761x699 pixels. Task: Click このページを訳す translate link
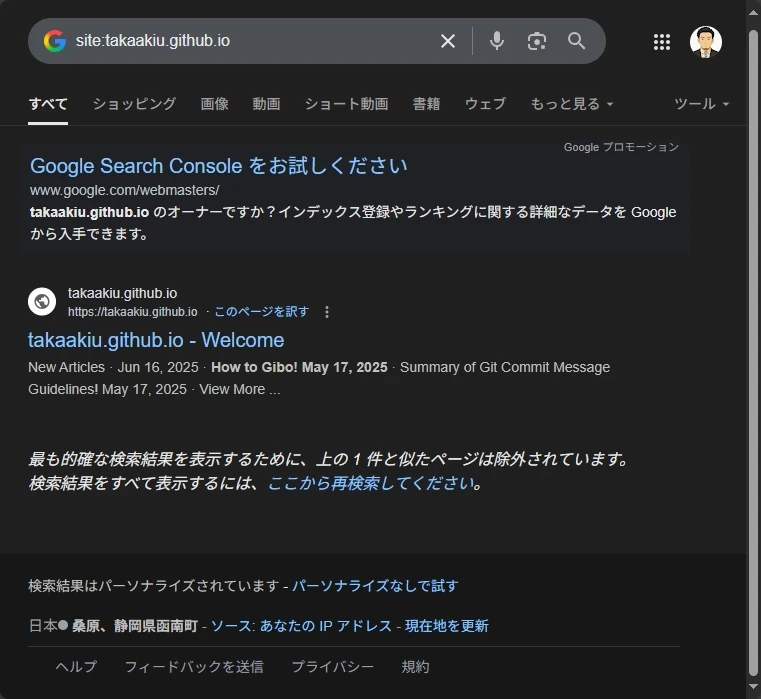tap(262, 312)
